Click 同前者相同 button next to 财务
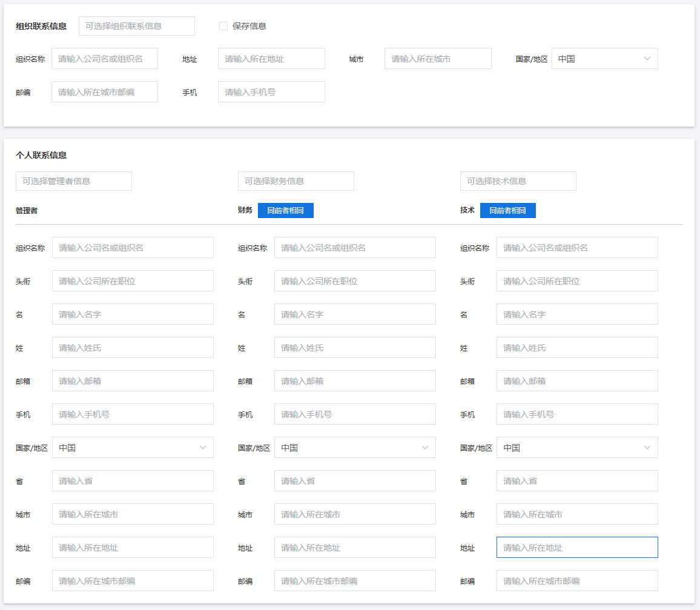The image size is (700, 610). tap(286, 211)
